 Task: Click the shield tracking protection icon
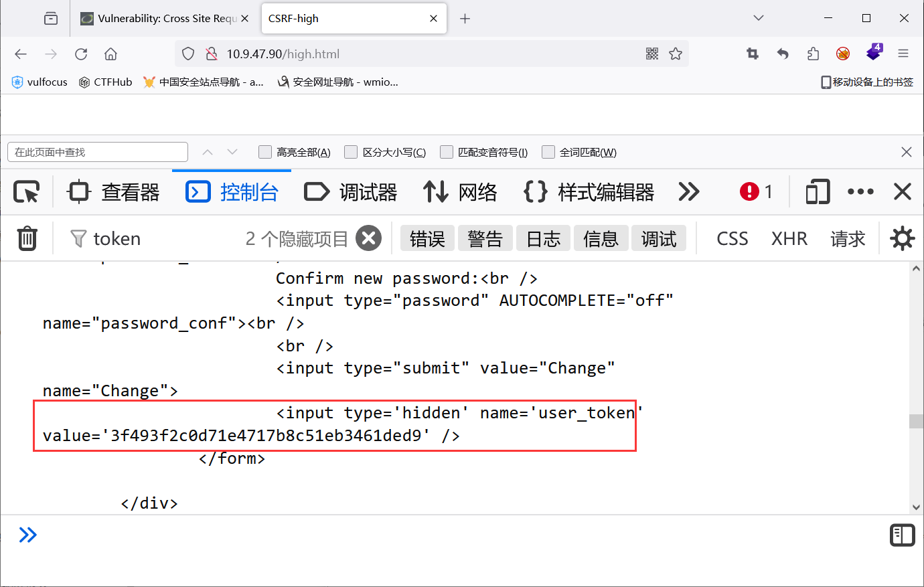click(187, 54)
